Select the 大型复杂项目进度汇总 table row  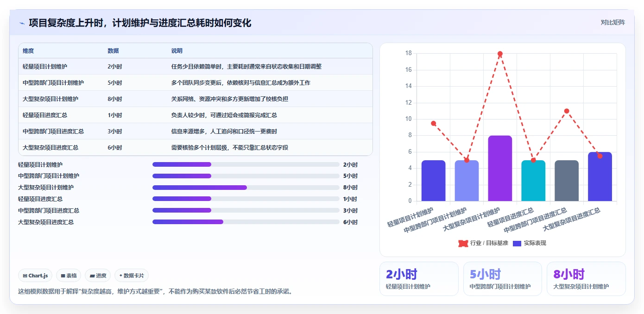(196, 148)
